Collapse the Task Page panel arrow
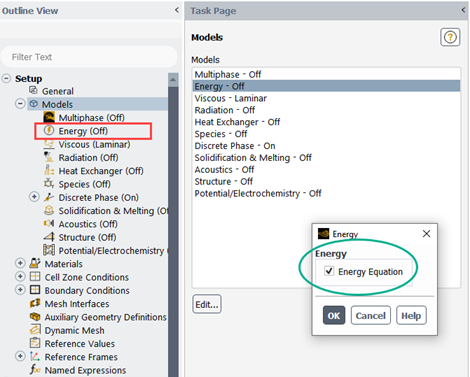The height and width of the screenshot is (377, 470). pos(463,10)
